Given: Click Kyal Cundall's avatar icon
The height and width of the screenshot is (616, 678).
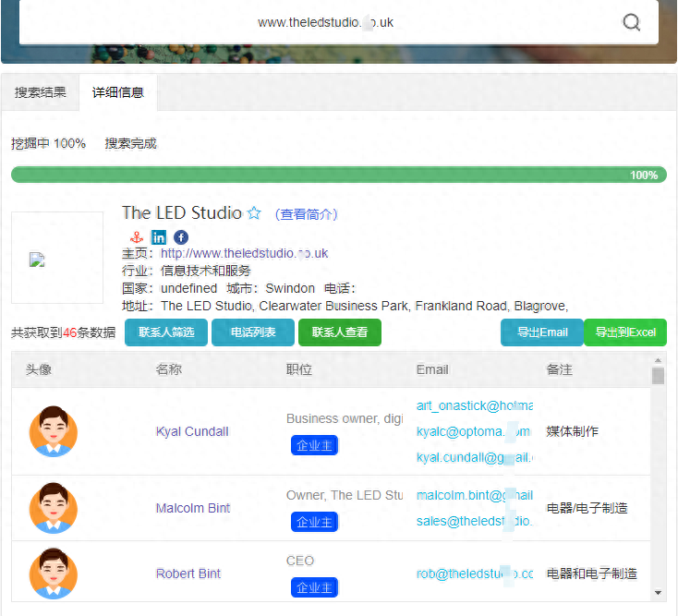Looking at the screenshot, I should pos(54,431).
